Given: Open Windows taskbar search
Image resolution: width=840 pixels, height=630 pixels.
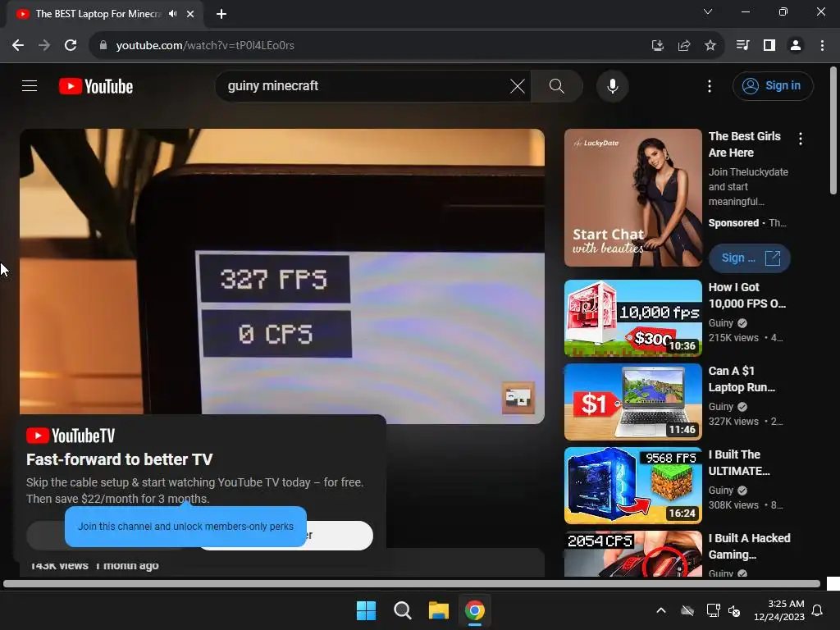Looking at the screenshot, I should coord(402,610).
